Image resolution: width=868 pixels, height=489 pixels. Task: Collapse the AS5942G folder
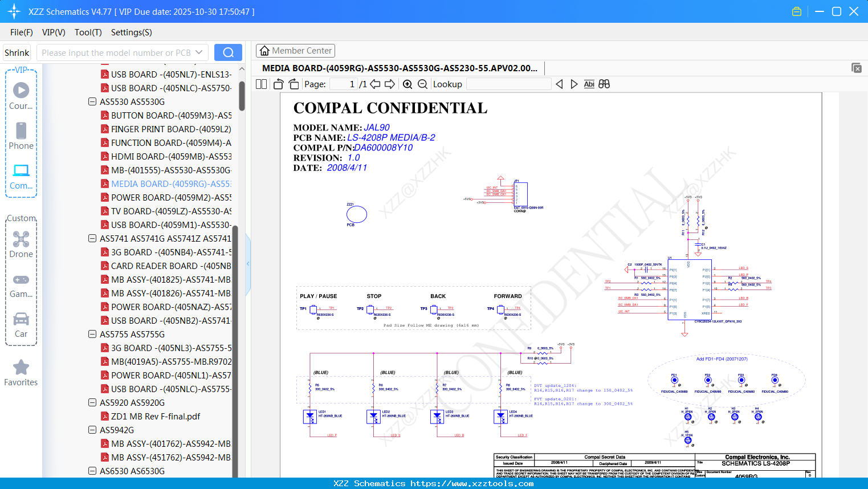point(92,430)
